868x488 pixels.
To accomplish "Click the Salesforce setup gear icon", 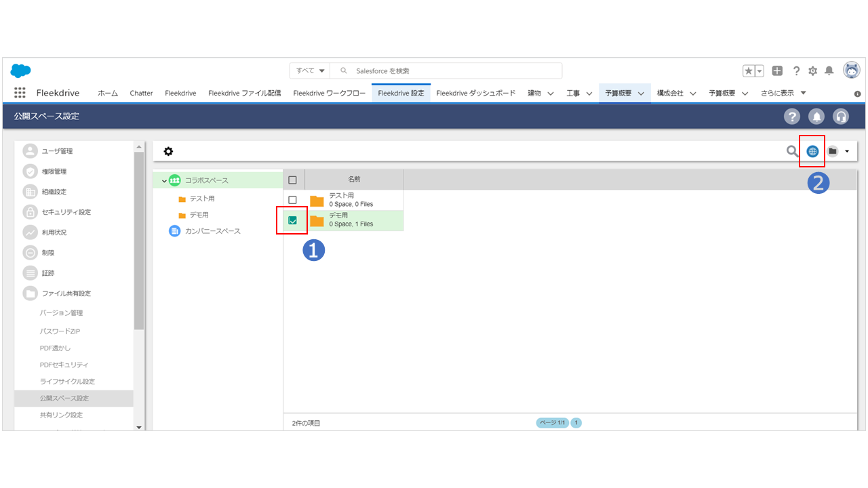I will 812,70.
